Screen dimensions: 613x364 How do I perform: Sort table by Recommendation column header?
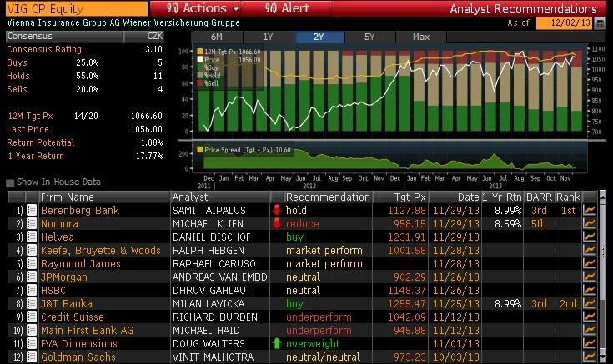tap(328, 197)
